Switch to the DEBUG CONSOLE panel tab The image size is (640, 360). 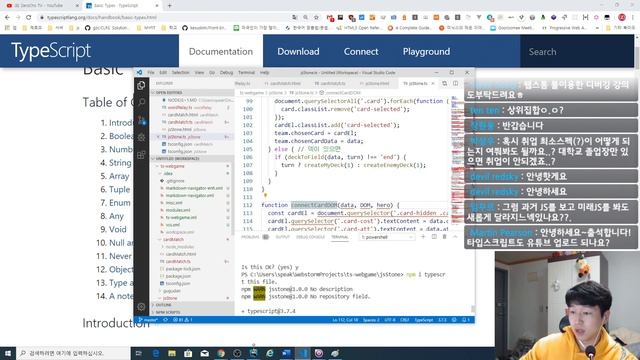pos(310,237)
